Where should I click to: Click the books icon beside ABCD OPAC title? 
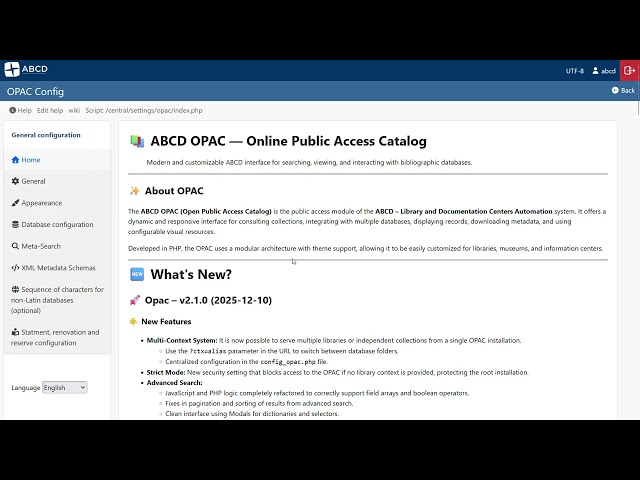(137, 141)
